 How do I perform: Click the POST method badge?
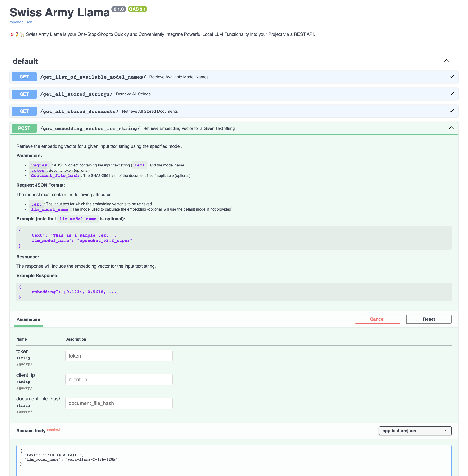24,128
